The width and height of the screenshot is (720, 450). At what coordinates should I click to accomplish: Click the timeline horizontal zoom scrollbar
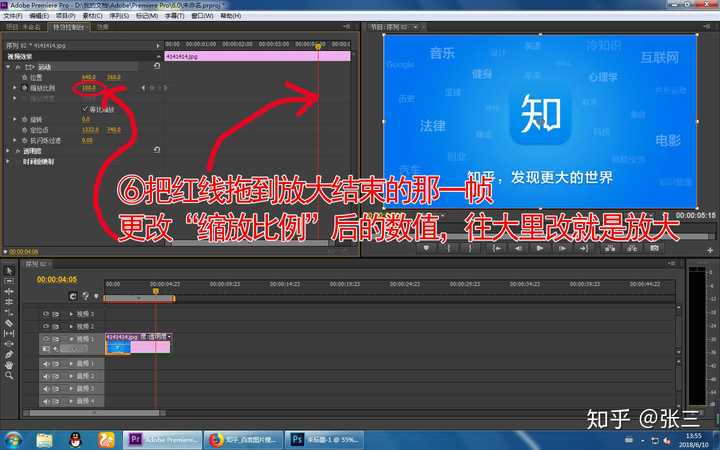coord(94,413)
